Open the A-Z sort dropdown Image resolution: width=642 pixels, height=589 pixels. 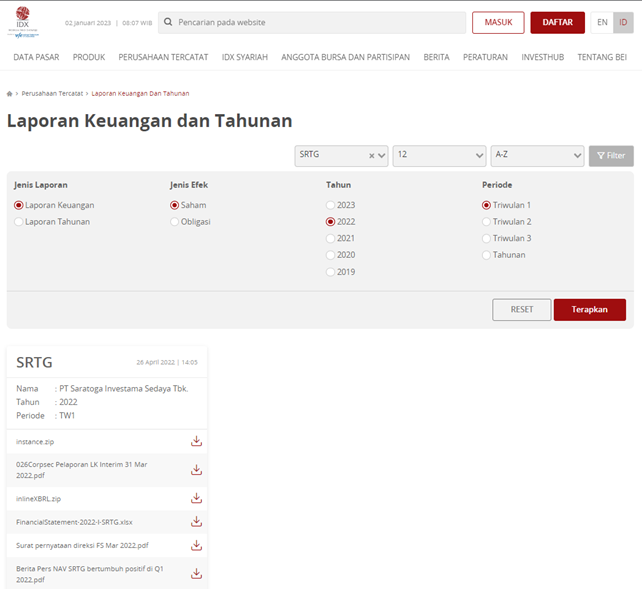537,156
